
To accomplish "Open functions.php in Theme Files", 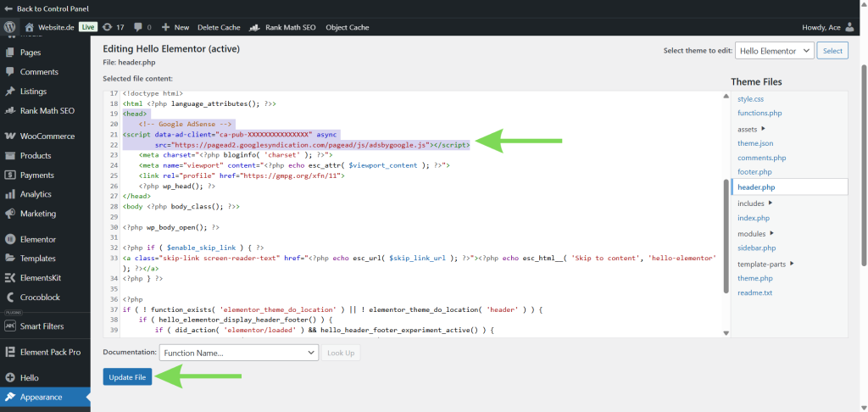I will pyautogui.click(x=759, y=113).
